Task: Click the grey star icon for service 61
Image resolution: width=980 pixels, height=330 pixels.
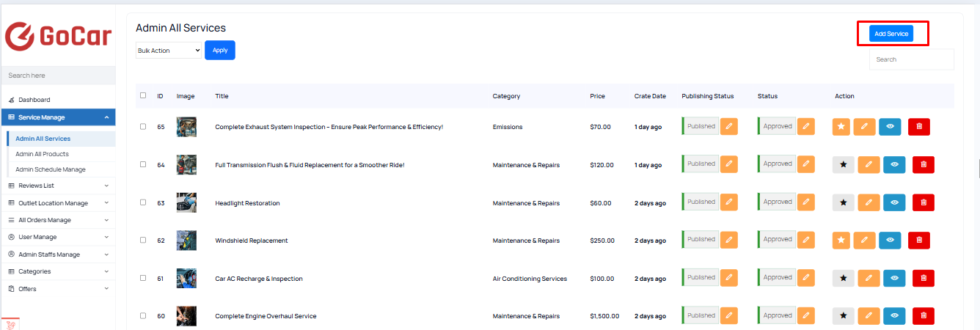Action: (x=844, y=278)
